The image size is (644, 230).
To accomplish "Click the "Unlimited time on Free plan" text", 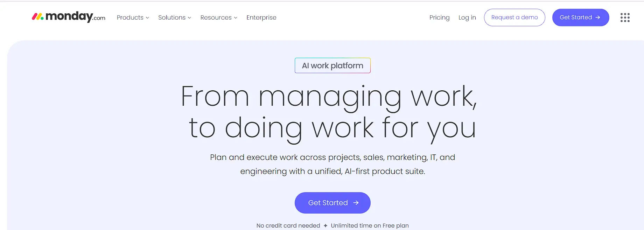I will [x=370, y=226].
